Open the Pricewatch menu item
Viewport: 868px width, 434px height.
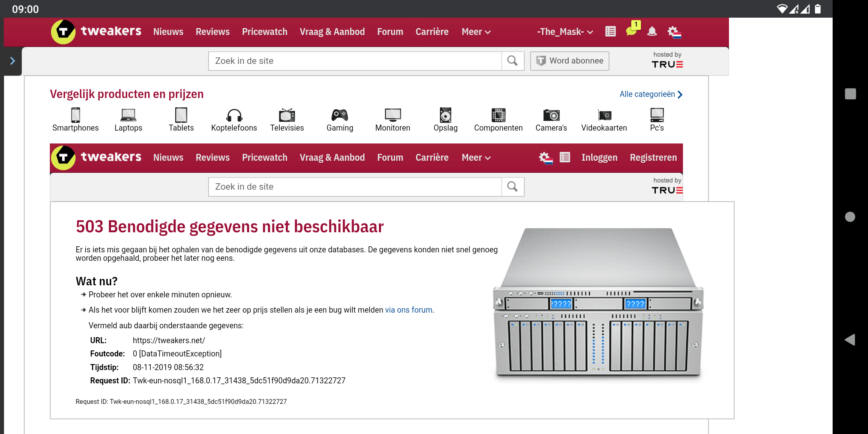coord(264,31)
